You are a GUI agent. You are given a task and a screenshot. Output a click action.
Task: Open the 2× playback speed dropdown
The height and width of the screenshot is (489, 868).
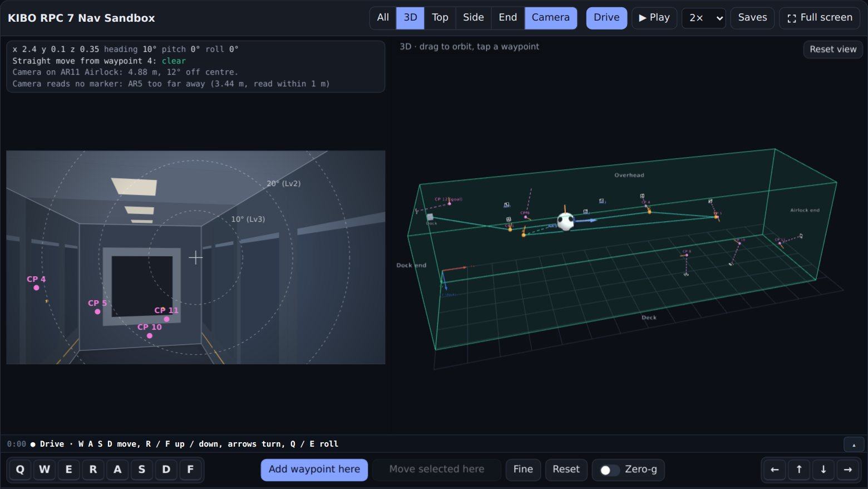704,18
